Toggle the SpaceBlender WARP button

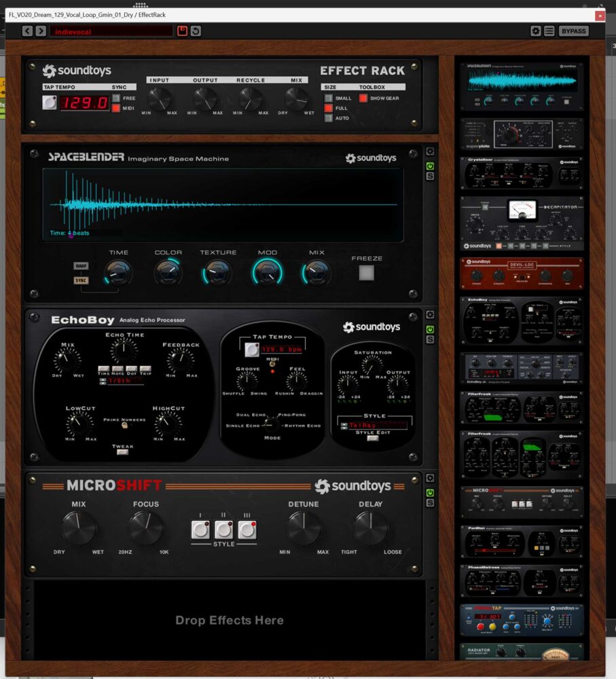(81, 266)
